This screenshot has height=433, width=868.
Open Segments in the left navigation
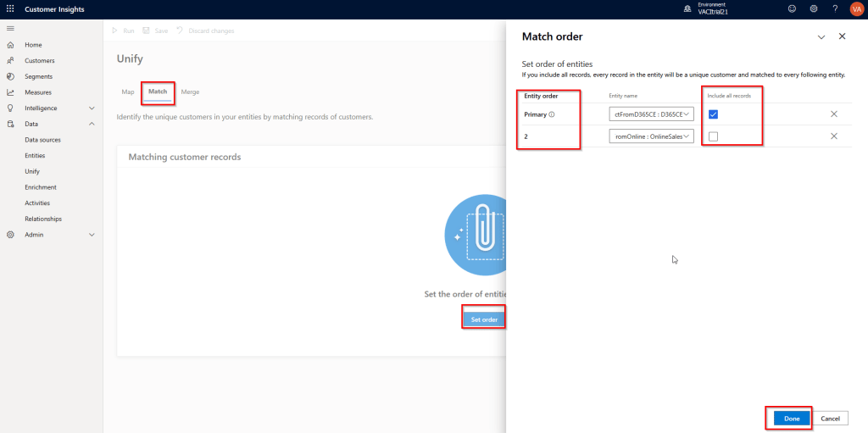click(x=39, y=76)
